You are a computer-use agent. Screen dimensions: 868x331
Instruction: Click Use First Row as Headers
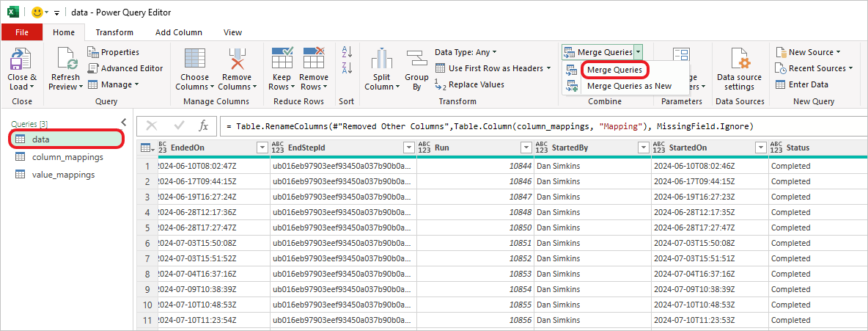point(493,68)
